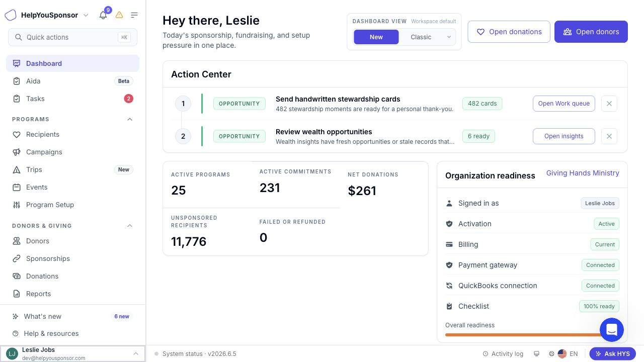The height and width of the screenshot is (362, 644).
Task: Open Activity log from the footer
Action: pos(503,354)
